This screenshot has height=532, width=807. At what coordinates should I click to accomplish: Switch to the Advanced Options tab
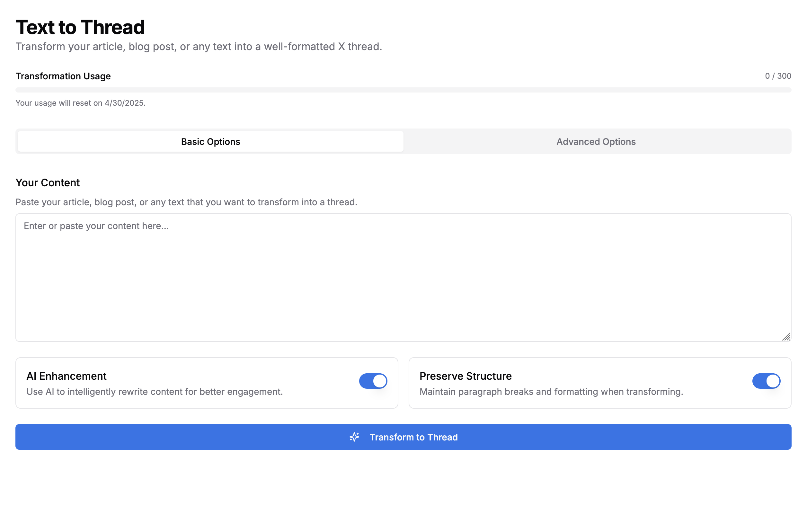tap(596, 141)
